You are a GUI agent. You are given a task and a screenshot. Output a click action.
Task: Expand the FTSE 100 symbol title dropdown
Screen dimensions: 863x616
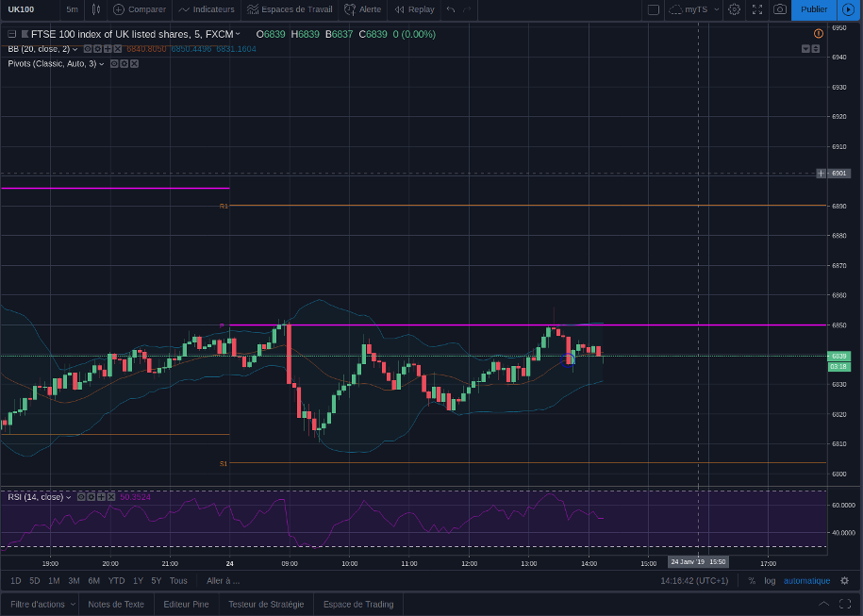pos(238,34)
